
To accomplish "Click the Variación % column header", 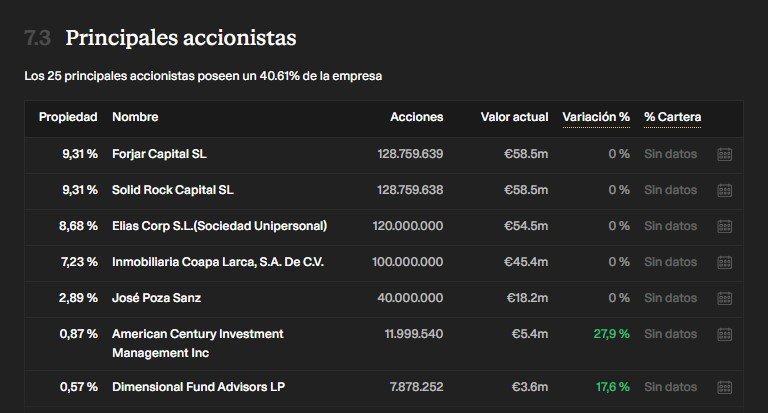I will (596, 117).
